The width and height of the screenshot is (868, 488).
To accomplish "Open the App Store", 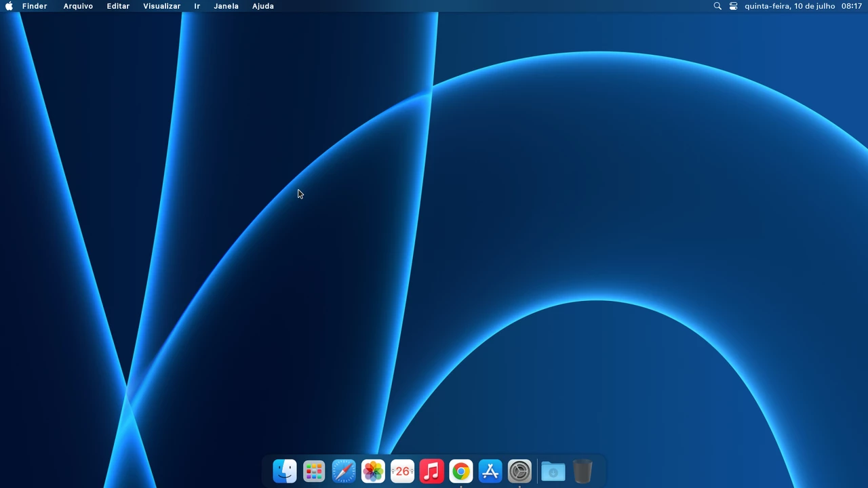I will point(490,471).
